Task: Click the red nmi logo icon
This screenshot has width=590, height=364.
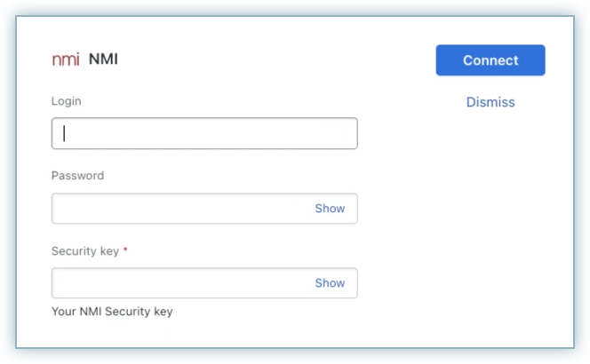Action: coord(65,60)
